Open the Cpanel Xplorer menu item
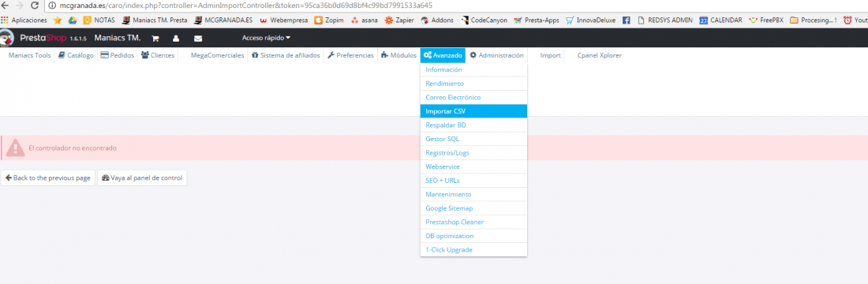Image resolution: width=868 pixels, height=284 pixels. coord(599,55)
